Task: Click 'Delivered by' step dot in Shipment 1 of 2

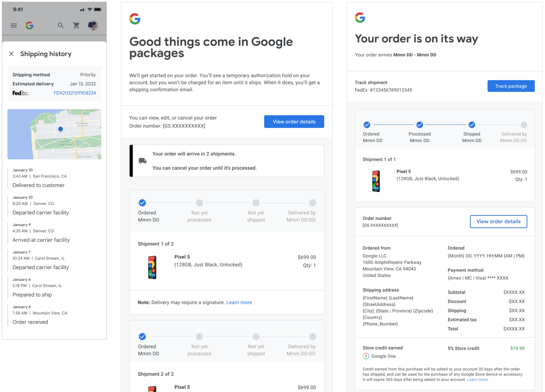Action: (313, 203)
